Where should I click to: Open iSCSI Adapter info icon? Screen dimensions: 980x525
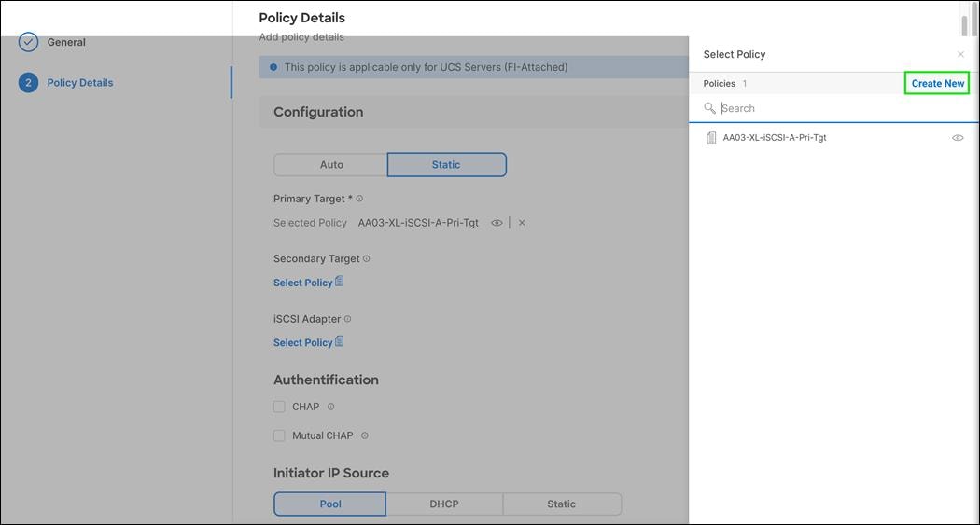(347, 319)
